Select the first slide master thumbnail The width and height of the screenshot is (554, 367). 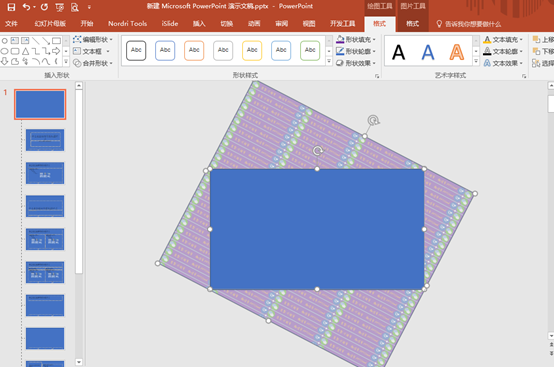40,104
